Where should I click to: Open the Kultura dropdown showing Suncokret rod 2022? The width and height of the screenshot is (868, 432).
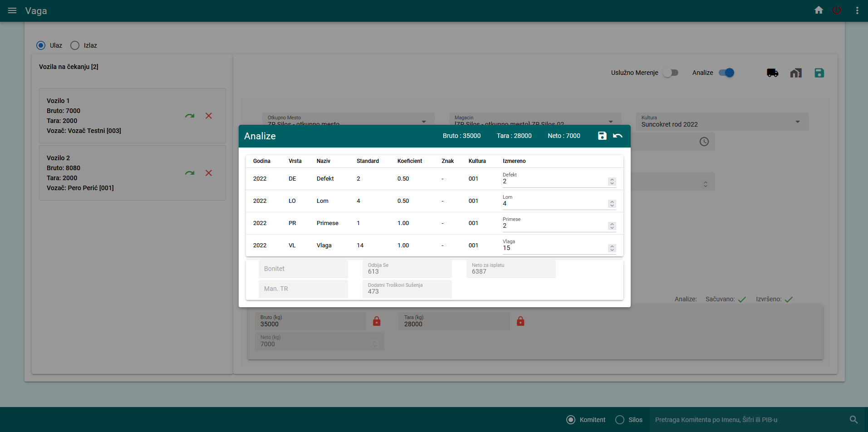pyautogui.click(x=798, y=122)
